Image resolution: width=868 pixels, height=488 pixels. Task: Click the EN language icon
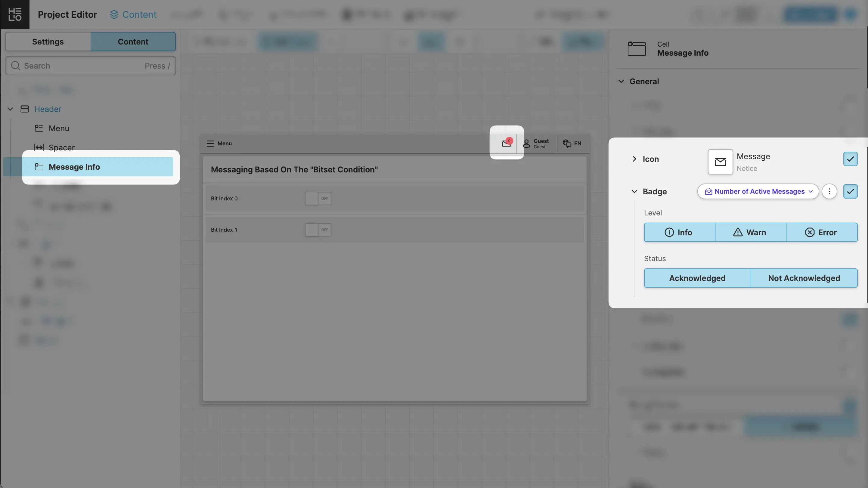567,144
